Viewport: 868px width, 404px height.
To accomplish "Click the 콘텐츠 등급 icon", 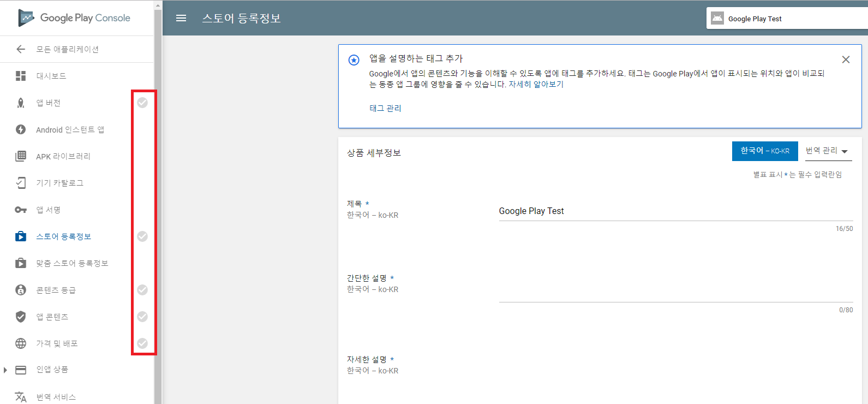I will pyautogui.click(x=21, y=290).
